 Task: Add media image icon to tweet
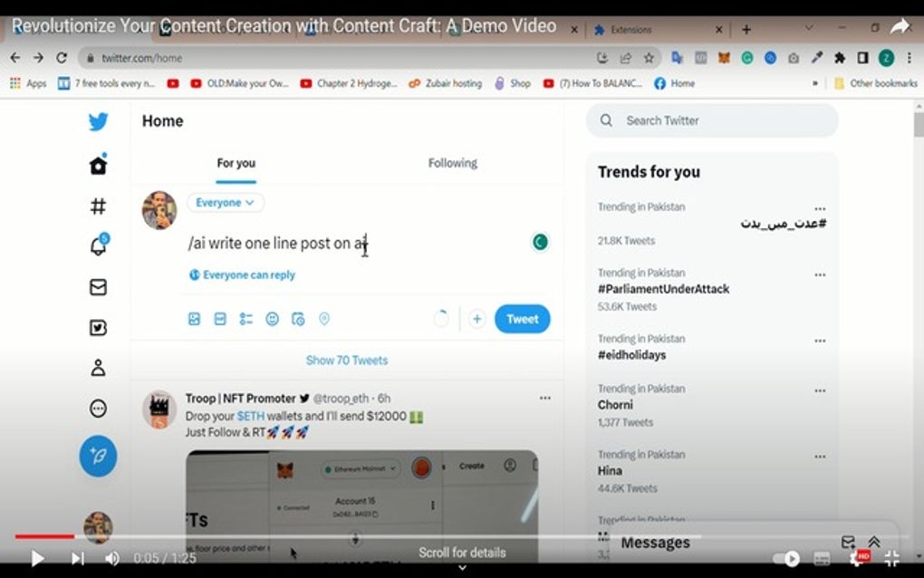pos(194,319)
